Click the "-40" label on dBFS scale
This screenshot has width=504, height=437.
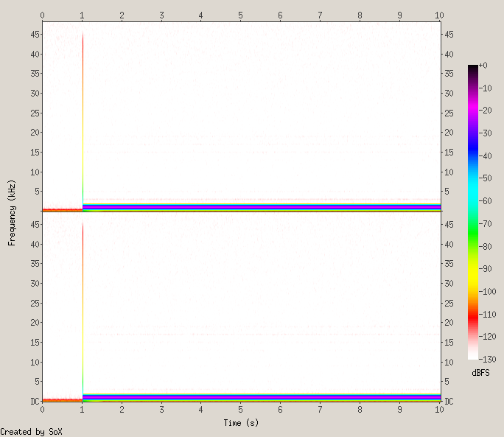click(485, 155)
